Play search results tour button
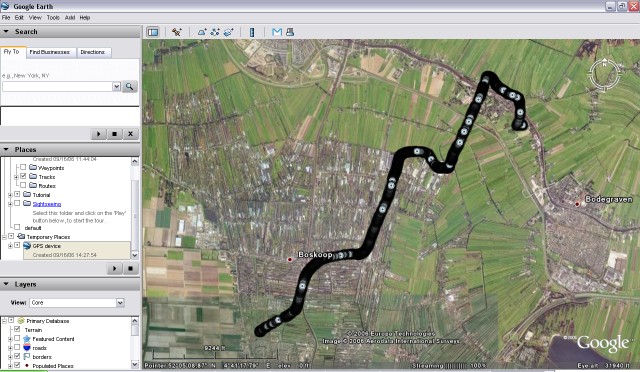640x372 pixels. coord(98,134)
